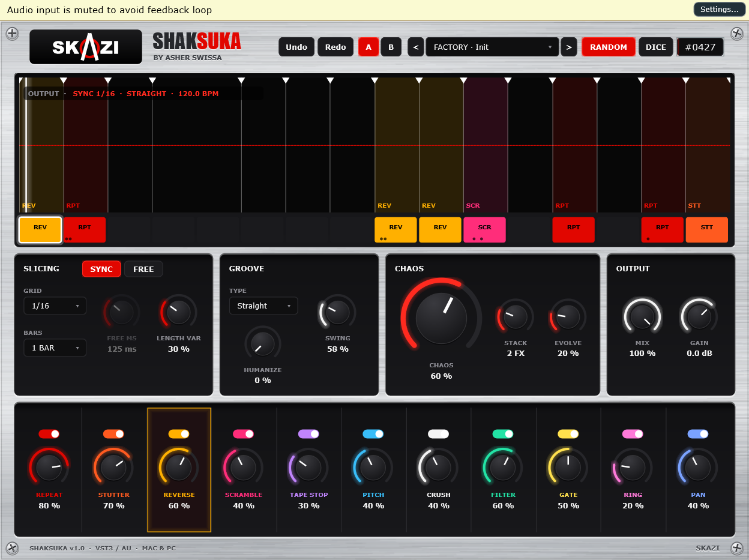The image size is (749, 560).
Task: Expand the Bars dropdown showing 1 BAR
Action: (55, 348)
